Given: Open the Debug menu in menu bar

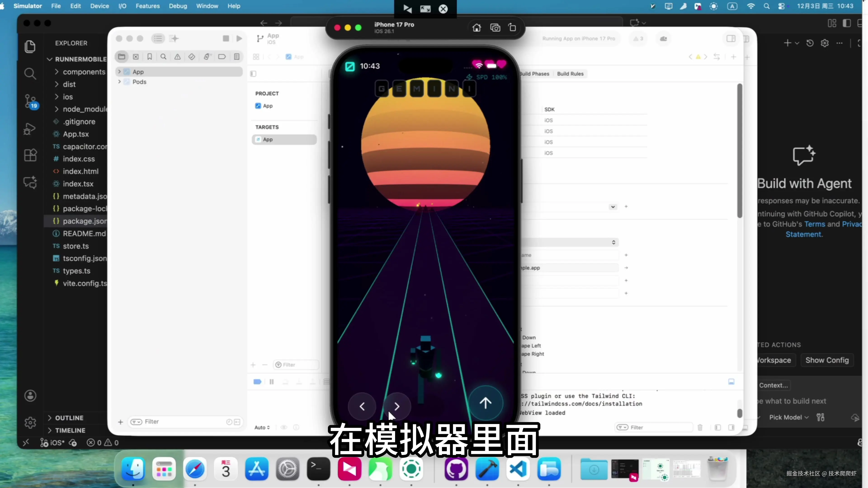Looking at the screenshot, I should [x=178, y=6].
